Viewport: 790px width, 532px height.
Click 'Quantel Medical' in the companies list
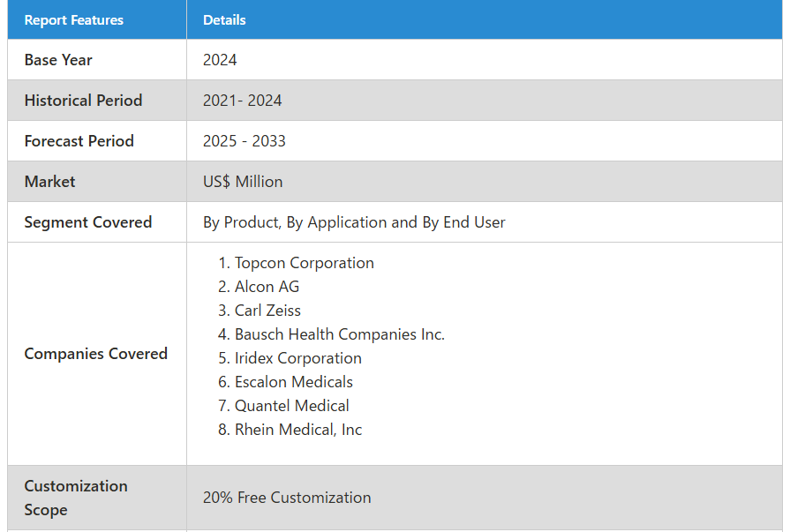(x=291, y=406)
